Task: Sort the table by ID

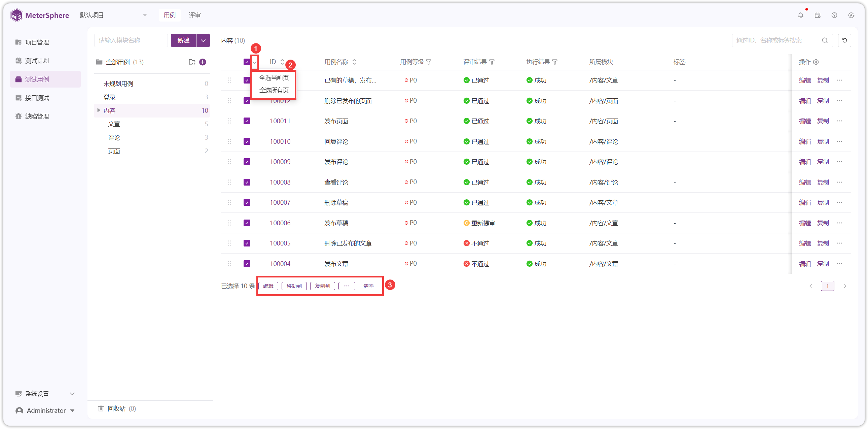Action: [x=282, y=62]
